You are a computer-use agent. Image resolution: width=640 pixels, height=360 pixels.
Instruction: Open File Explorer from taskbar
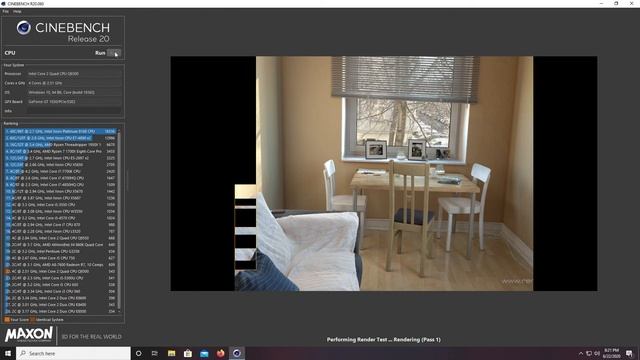(x=171, y=353)
